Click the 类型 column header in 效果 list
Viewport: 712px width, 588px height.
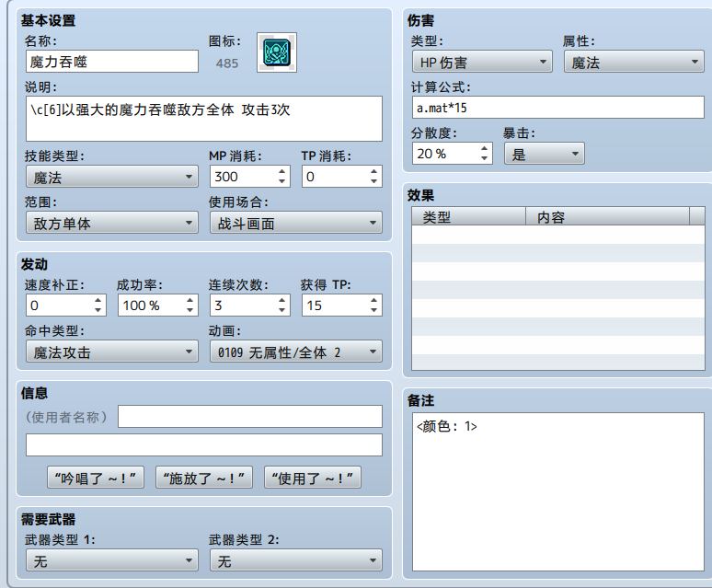coord(468,216)
